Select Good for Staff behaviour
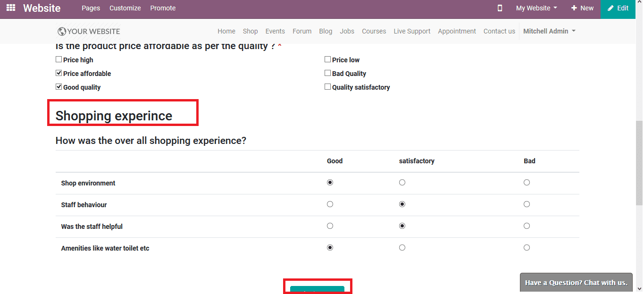Viewport: 644px width, 294px height. (330, 204)
